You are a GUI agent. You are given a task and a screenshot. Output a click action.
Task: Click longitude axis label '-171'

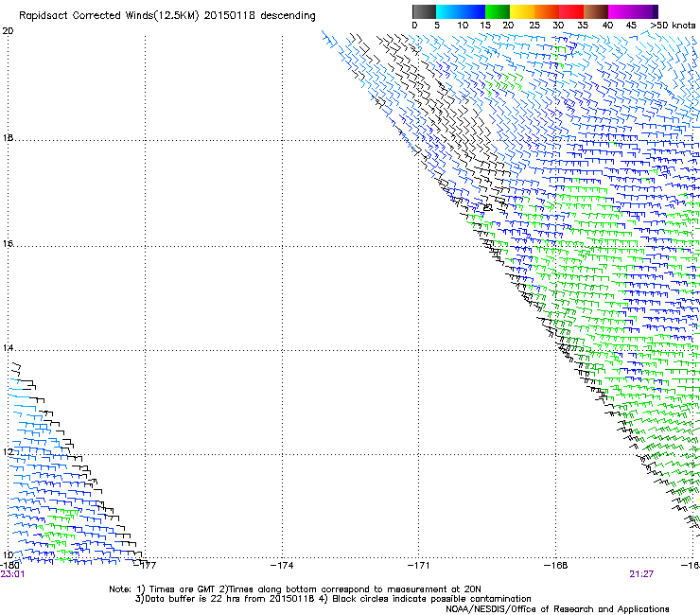[x=418, y=566]
